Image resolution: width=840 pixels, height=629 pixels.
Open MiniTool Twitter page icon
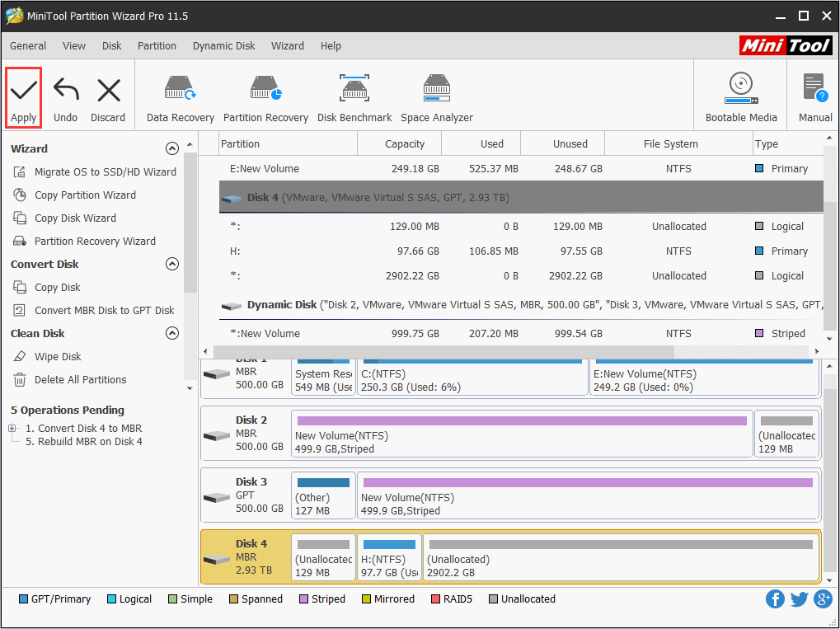799,599
